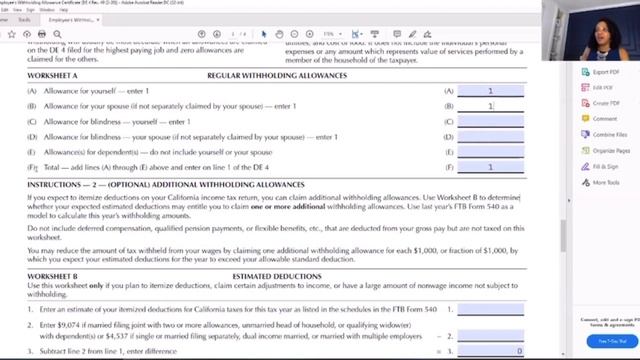Open the Find text magnifier icon

coord(57,34)
